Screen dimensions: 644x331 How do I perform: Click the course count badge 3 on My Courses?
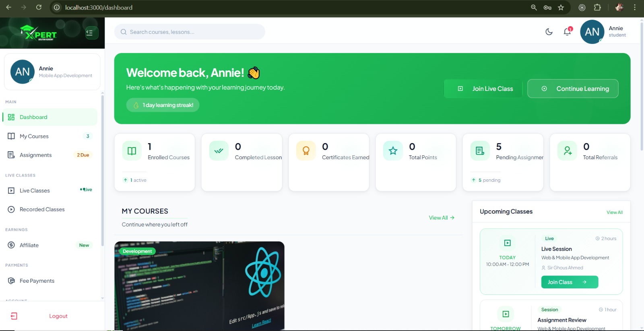tap(88, 136)
